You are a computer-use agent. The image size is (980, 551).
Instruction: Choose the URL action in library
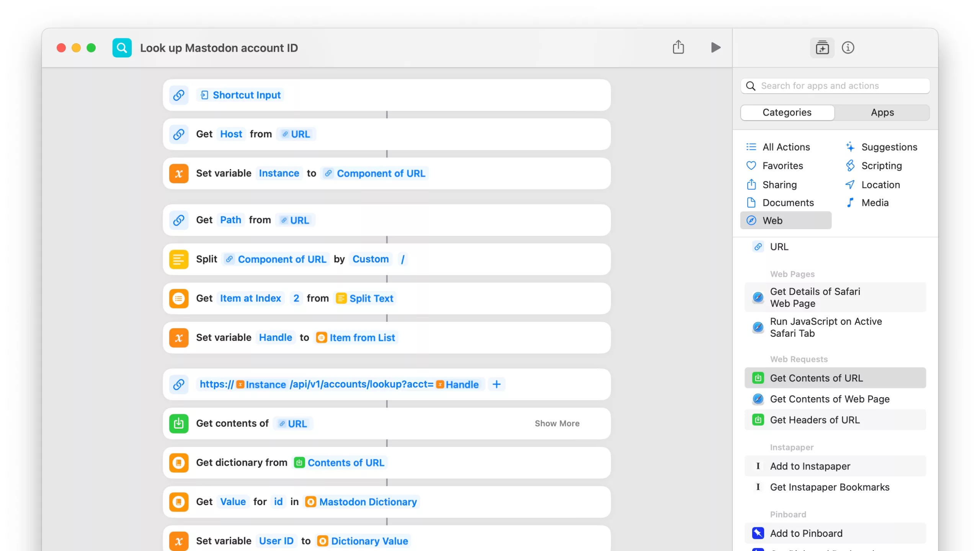tap(835, 247)
